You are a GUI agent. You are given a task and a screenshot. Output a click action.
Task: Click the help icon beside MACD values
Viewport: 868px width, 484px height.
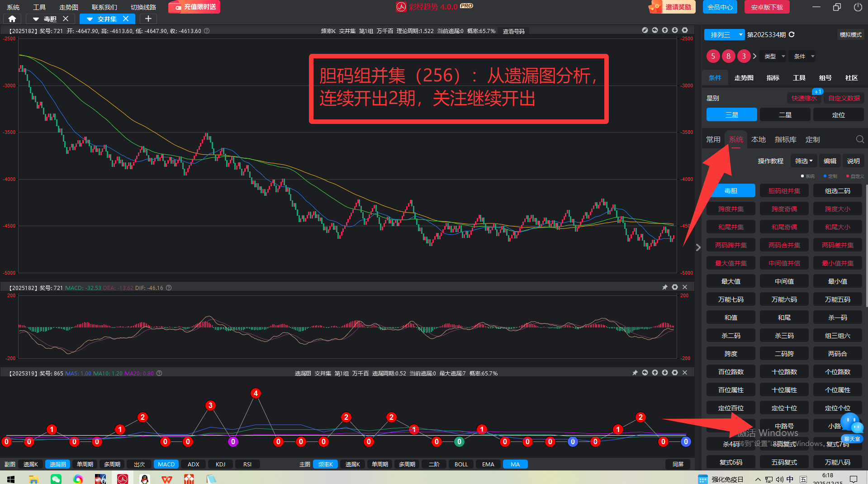(x=169, y=288)
